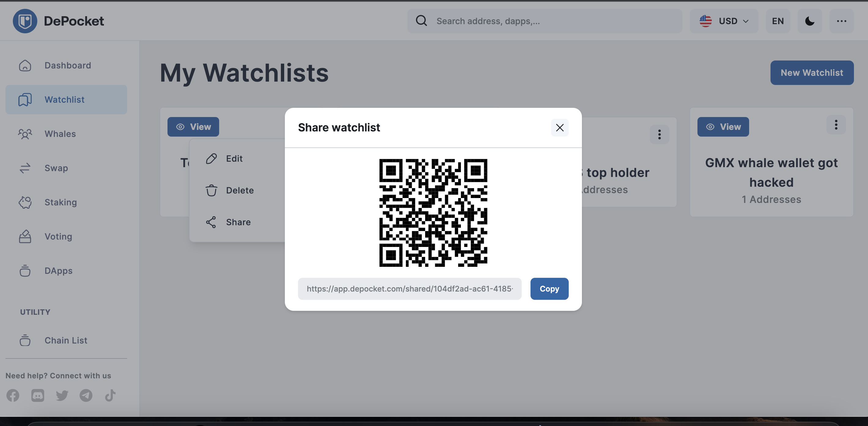Copy the share link

pyautogui.click(x=549, y=288)
